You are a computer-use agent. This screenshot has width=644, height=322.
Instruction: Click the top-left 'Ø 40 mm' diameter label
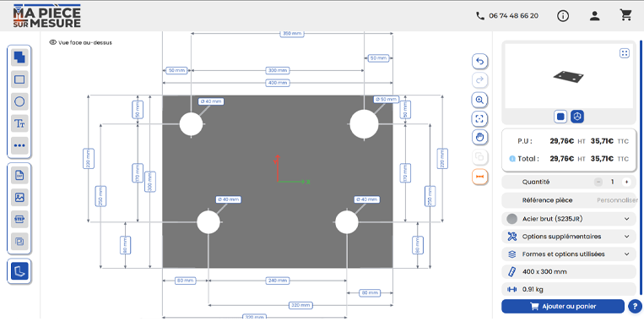coord(211,101)
